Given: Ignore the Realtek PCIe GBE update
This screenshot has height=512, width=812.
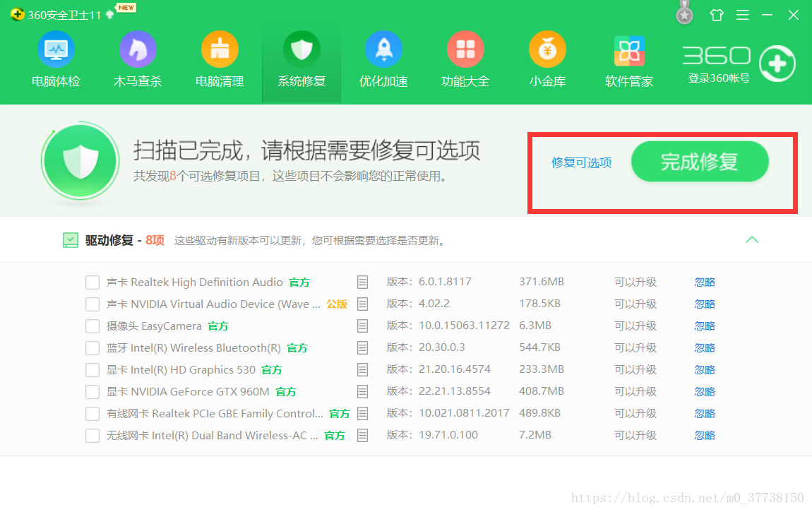Looking at the screenshot, I should 704,414.
